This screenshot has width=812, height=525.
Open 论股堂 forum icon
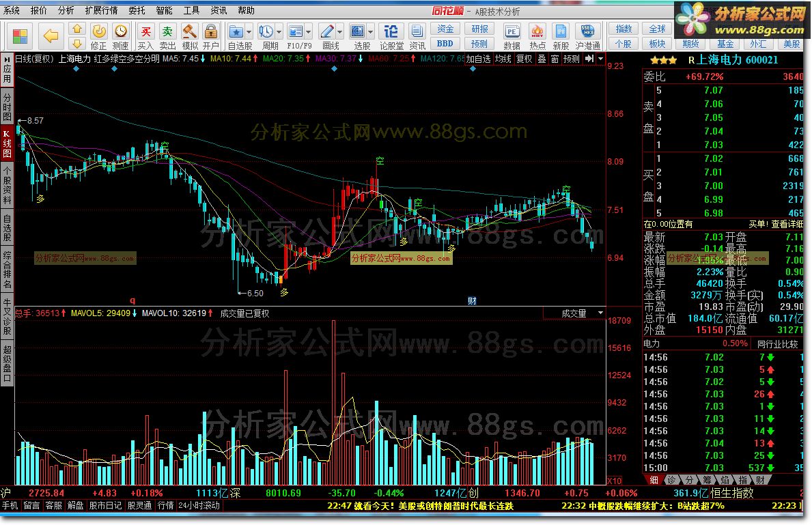coord(391,37)
